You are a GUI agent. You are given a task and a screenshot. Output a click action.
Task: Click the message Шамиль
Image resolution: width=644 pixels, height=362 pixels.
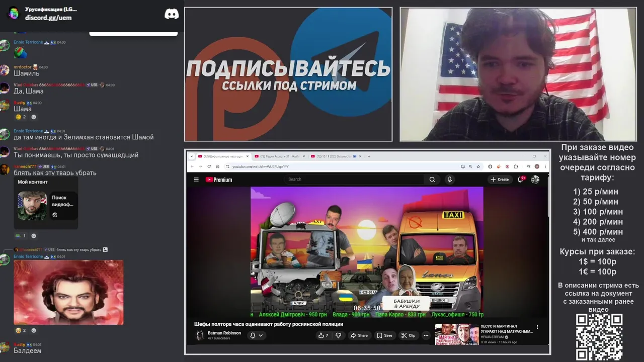[x=27, y=73]
